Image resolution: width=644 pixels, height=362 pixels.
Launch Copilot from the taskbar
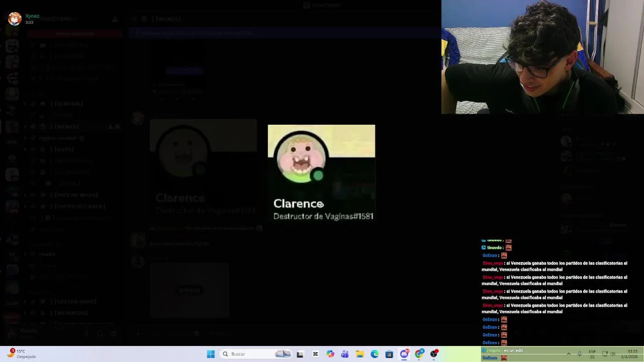(330, 354)
